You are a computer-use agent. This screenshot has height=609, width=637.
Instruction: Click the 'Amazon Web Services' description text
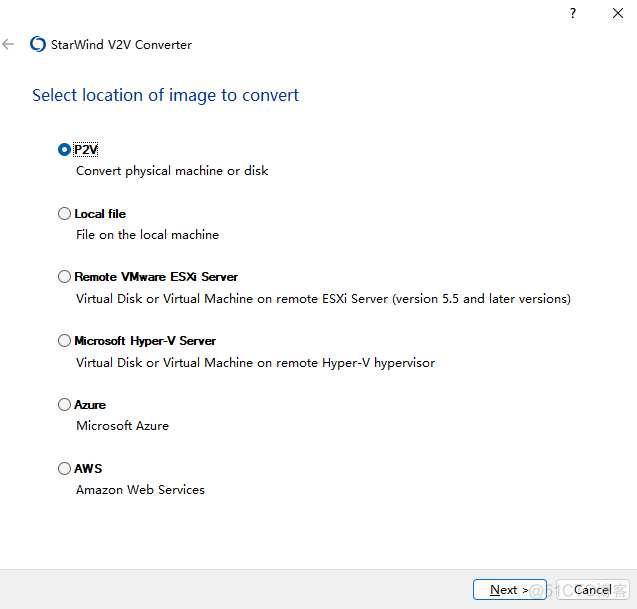coord(140,490)
